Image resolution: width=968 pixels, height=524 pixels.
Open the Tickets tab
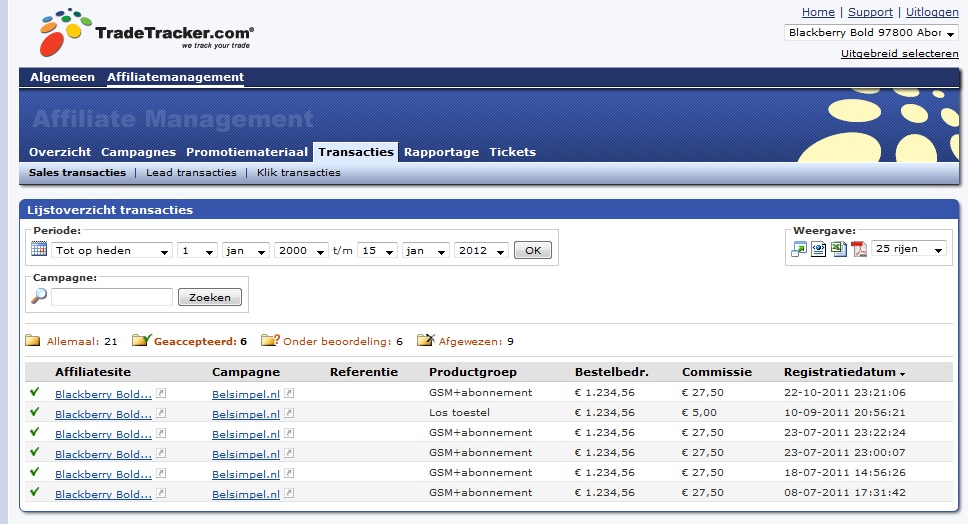coord(512,152)
